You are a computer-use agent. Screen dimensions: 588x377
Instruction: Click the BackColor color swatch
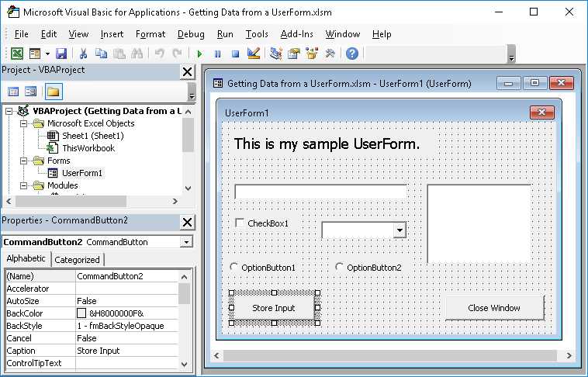point(81,313)
